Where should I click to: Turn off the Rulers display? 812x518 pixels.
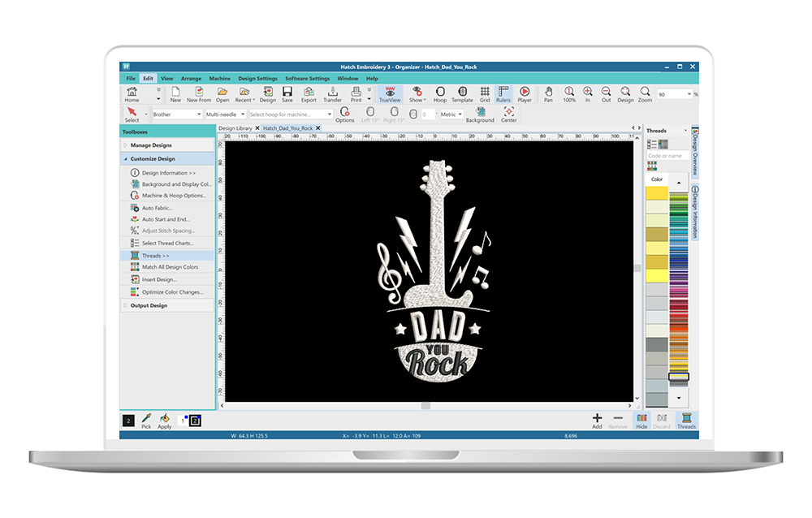[x=503, y=94]
